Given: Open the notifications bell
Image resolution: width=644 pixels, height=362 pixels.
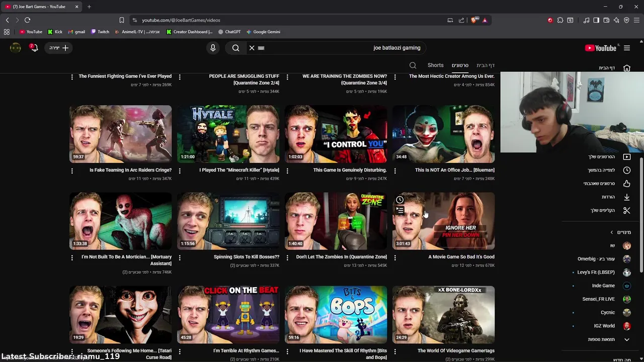Looking at the screenshot, I should coord(34,48).
